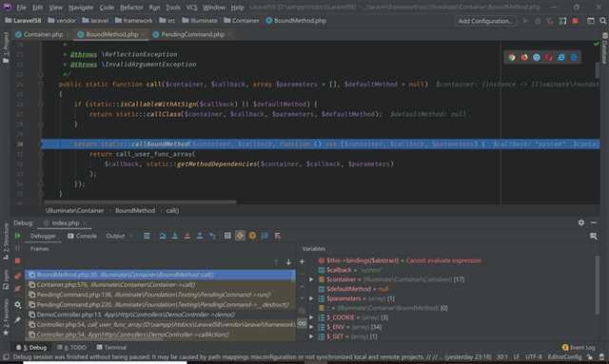Open in Chrome browser icon

[x=512, y=57]
